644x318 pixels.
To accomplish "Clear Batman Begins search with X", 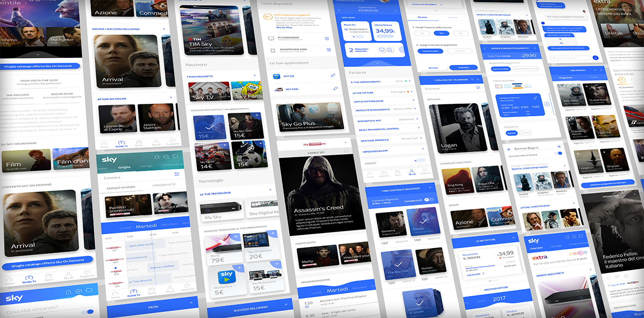I will point(559,146).
